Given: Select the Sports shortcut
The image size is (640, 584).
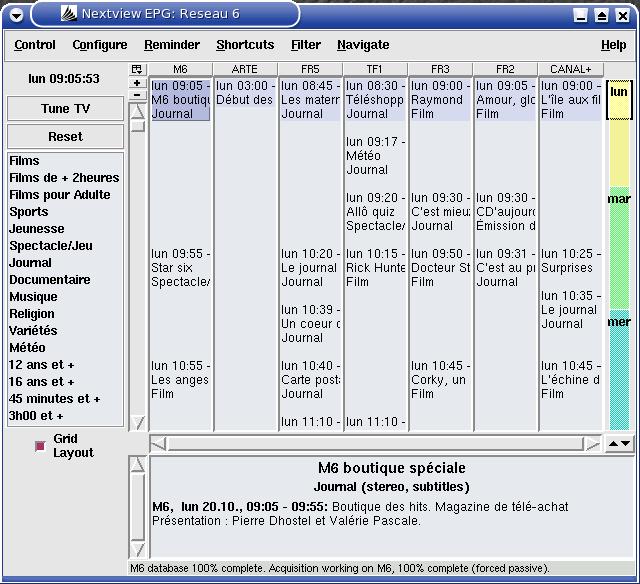Looking at the screenshot, I should [x=65, y=212].
